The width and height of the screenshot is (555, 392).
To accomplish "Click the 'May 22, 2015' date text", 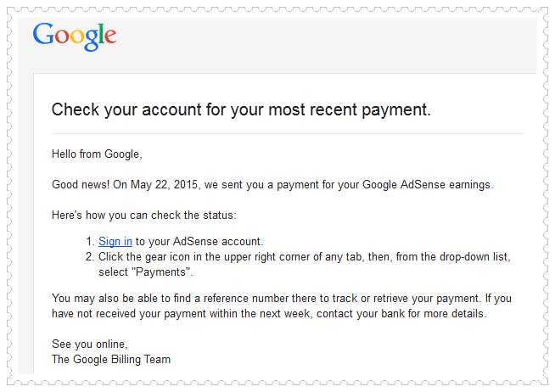I will 164,185.
